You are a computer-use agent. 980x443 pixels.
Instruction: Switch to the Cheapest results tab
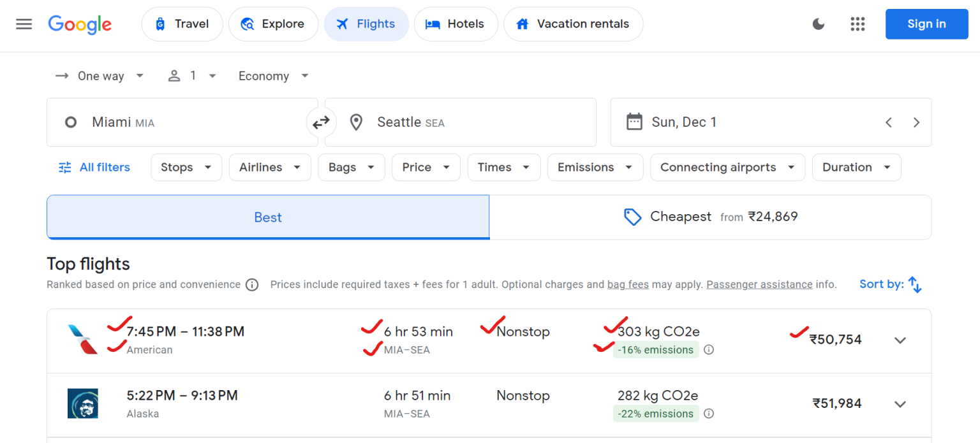tap(710, 217)
